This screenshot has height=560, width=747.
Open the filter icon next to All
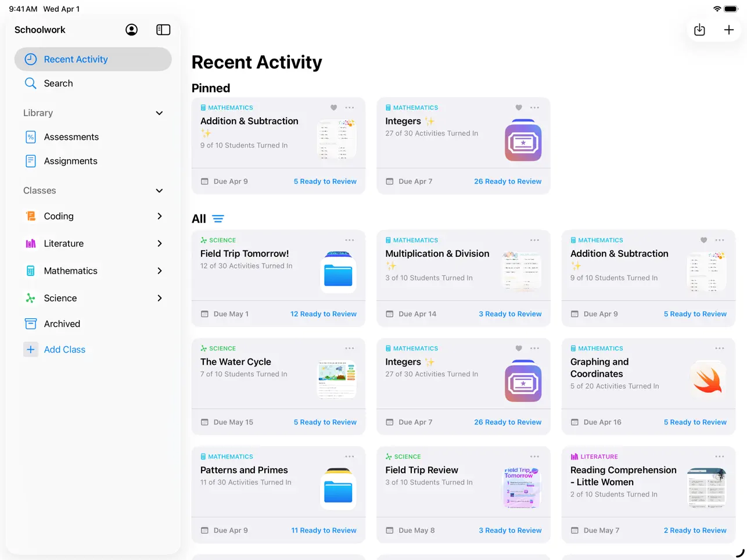click(218, 219)
